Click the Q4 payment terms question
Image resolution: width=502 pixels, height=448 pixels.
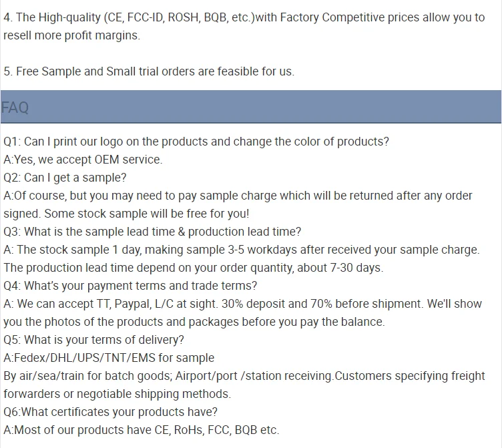pos(130,286)
